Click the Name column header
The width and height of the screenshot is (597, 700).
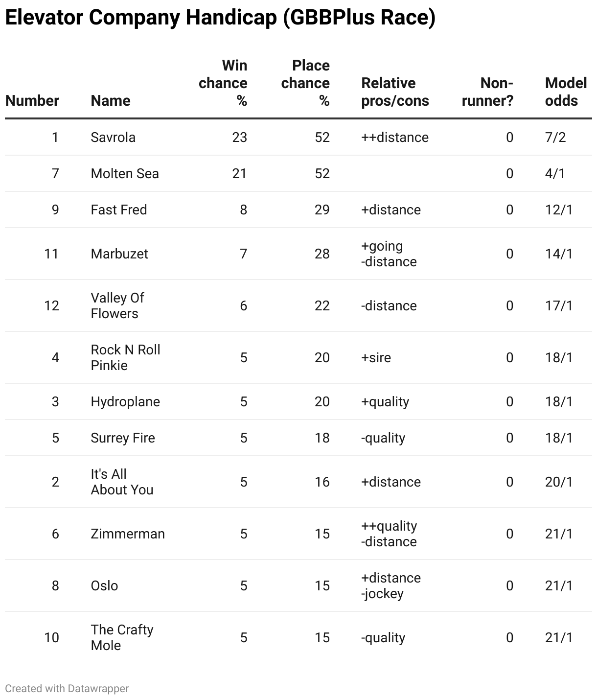coord(111,101)
